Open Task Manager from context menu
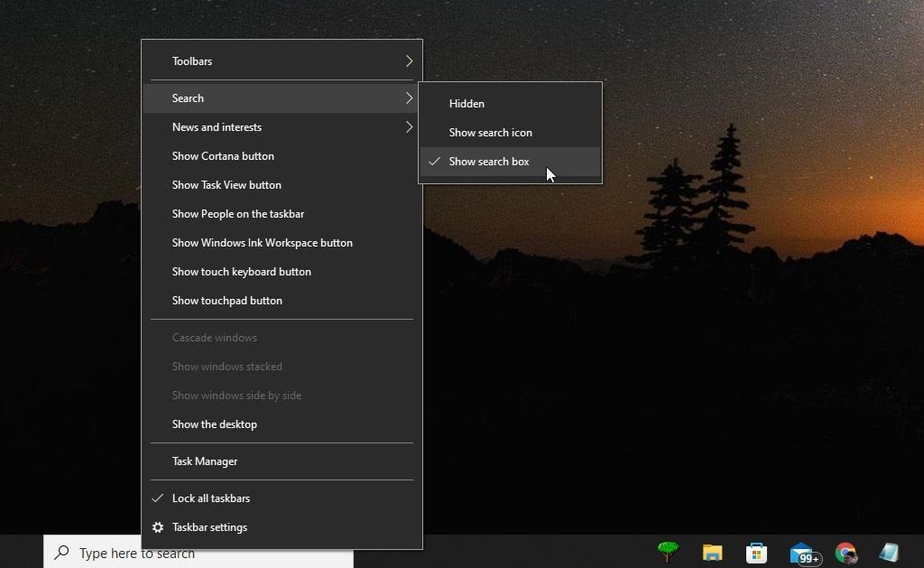This screenshot has height=568, width=924. click(x=205, y=461)
